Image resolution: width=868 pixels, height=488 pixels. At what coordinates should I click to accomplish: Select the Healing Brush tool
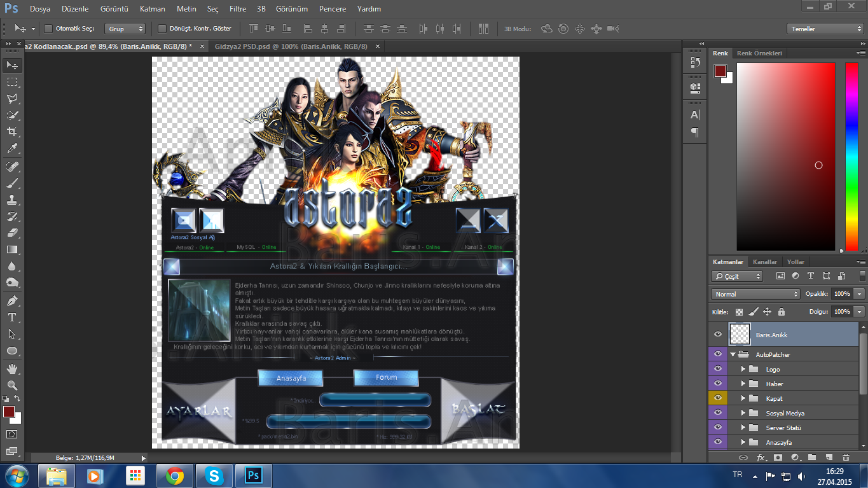(12, 166)
